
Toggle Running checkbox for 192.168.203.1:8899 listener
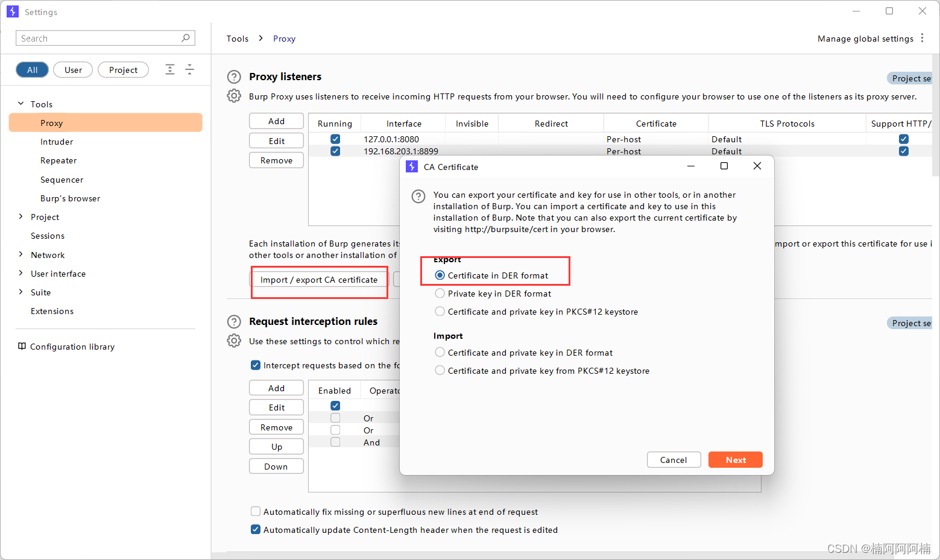[x=335, y=151]
